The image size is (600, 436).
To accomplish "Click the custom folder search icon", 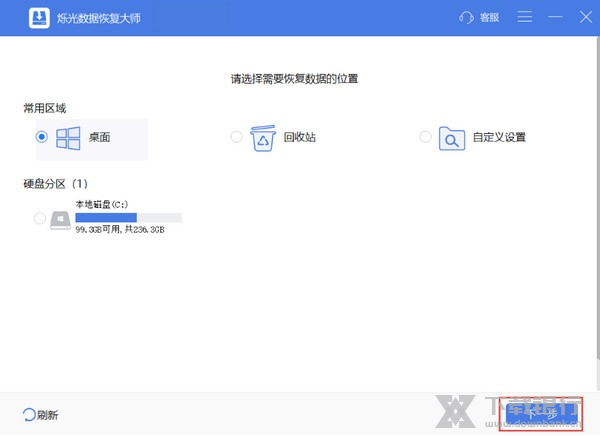I will (453, 137).
